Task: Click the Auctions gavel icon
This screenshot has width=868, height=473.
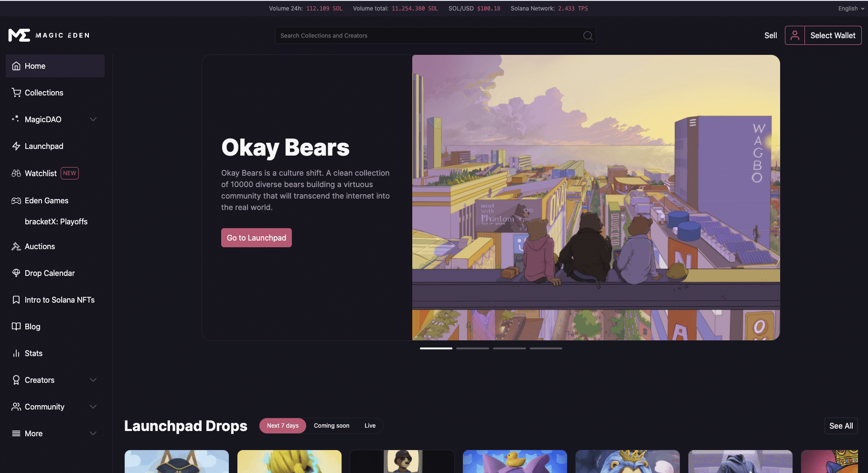Action: pos(16,246)
